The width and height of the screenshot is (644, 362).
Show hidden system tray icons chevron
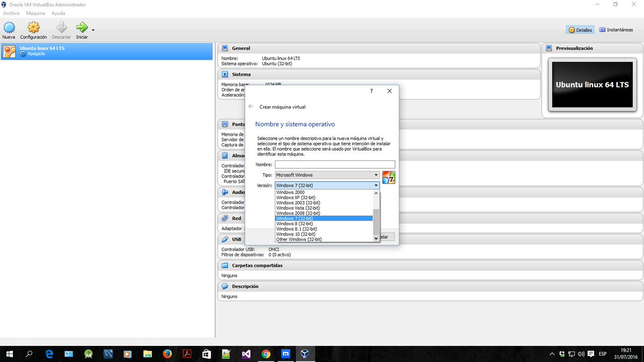tap(552, 354)
